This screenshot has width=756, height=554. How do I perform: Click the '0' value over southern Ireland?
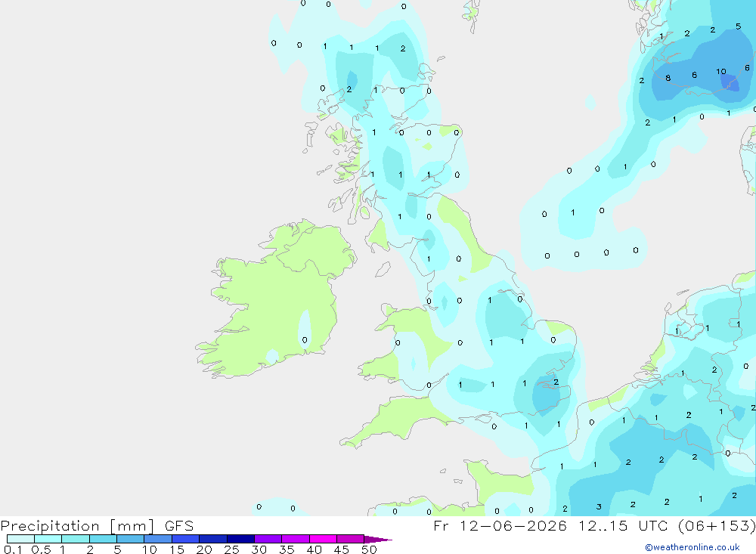[x=305, y=340]
